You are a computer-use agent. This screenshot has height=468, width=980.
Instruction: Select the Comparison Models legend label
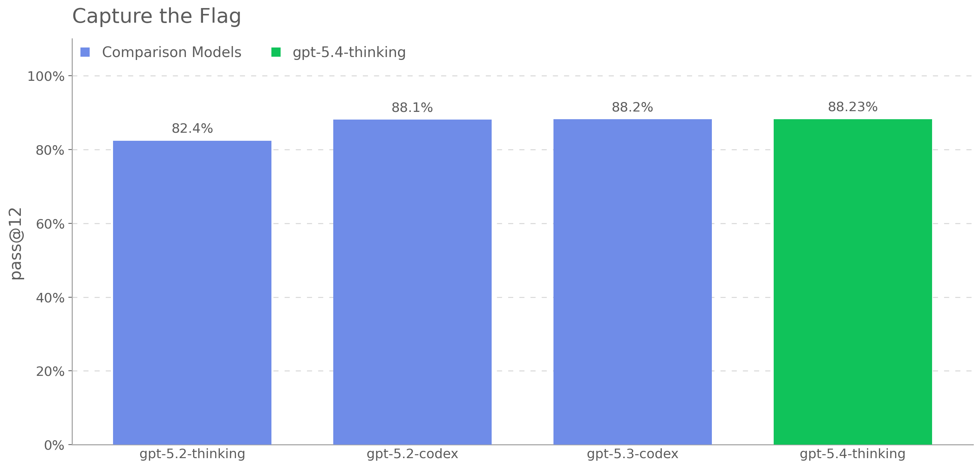click(x=172, y=52)
